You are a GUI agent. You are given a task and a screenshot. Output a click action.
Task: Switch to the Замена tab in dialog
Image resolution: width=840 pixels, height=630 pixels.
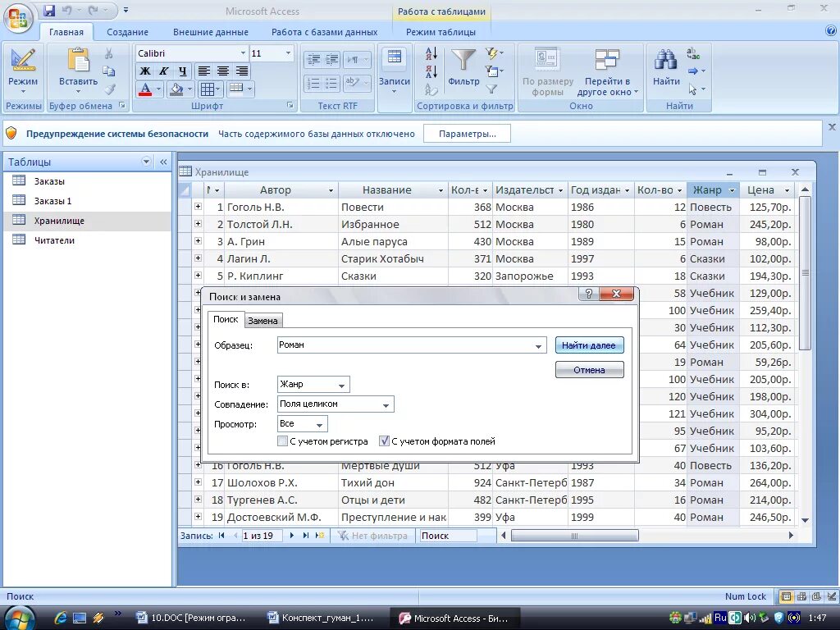coord(262,321)
